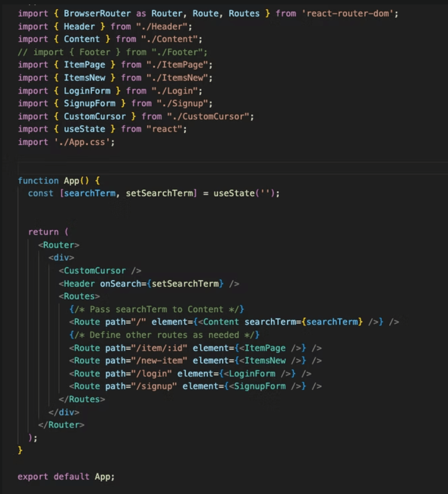Image resolution: width=448 pixels, height=494 pixels.
Task: Select the opening Router tag
Action: 58,245
